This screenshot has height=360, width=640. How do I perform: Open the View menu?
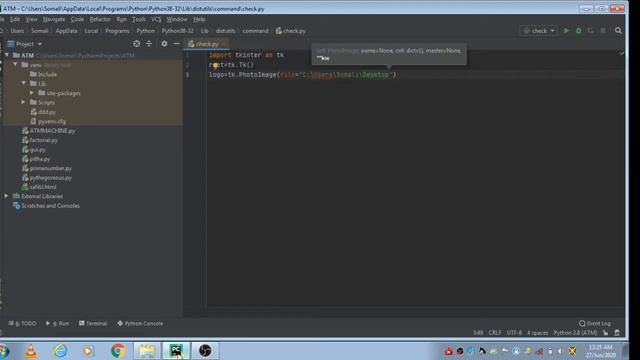tap(31, 19)
